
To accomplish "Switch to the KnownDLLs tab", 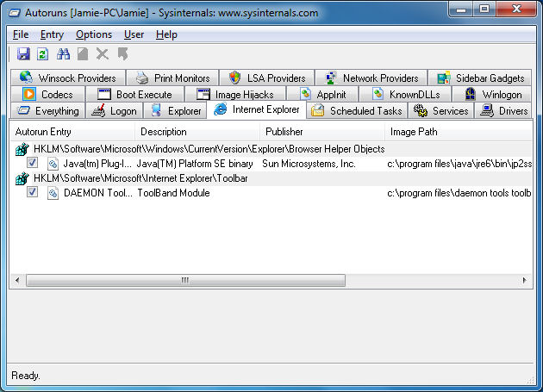I will 405,94.
